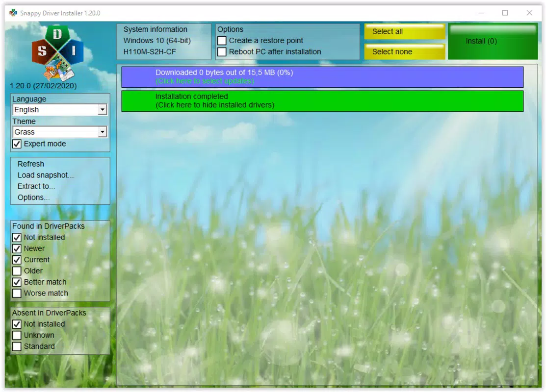Click the blue download progress bar

pyautogui.click(x=322, y=77)
